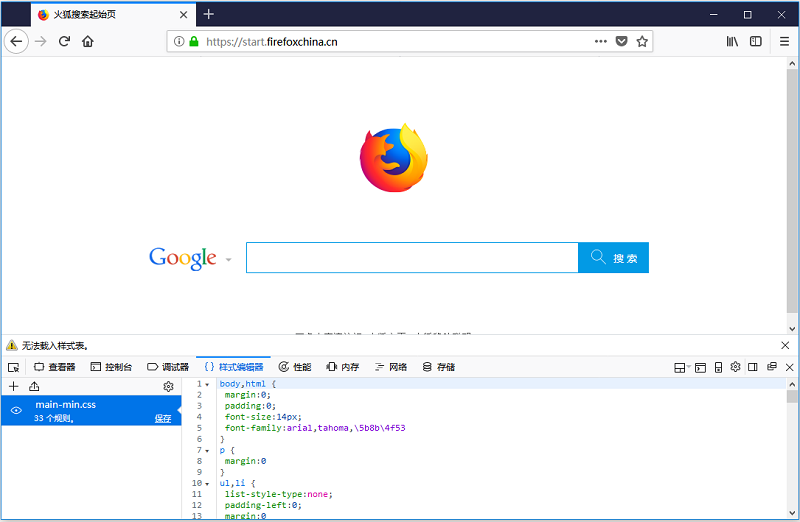Click the page scrollbar down arrow
The image size is (800, 522).
point(792,329)
